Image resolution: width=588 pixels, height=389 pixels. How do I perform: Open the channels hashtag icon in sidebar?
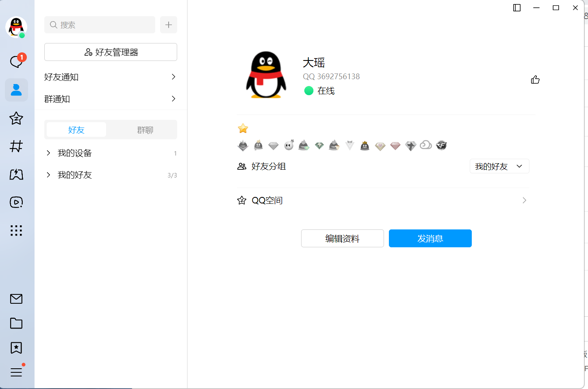point(16,146)
